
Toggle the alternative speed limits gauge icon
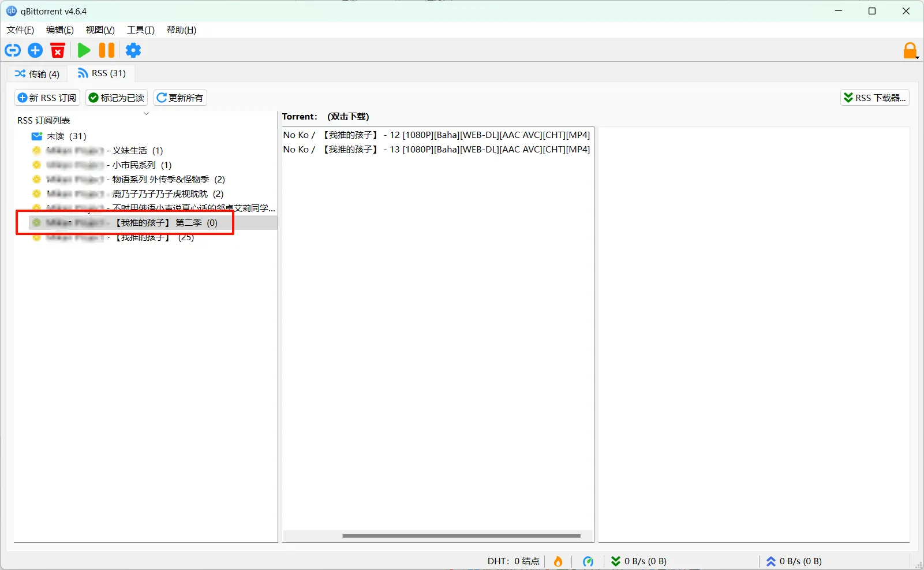pyautogui.click(x=588, y=561)
